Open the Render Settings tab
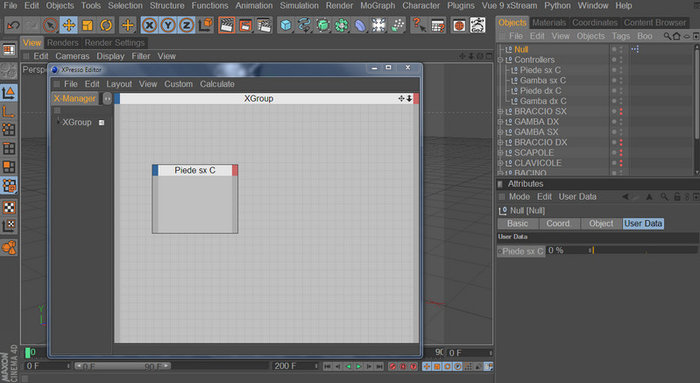 coord(115,43)
